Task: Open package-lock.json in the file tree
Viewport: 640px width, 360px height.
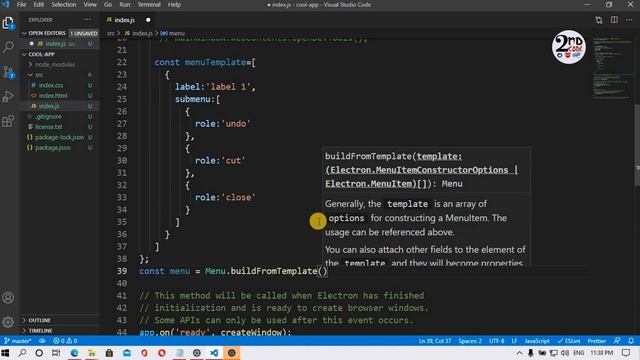Action: click(59, 138)
